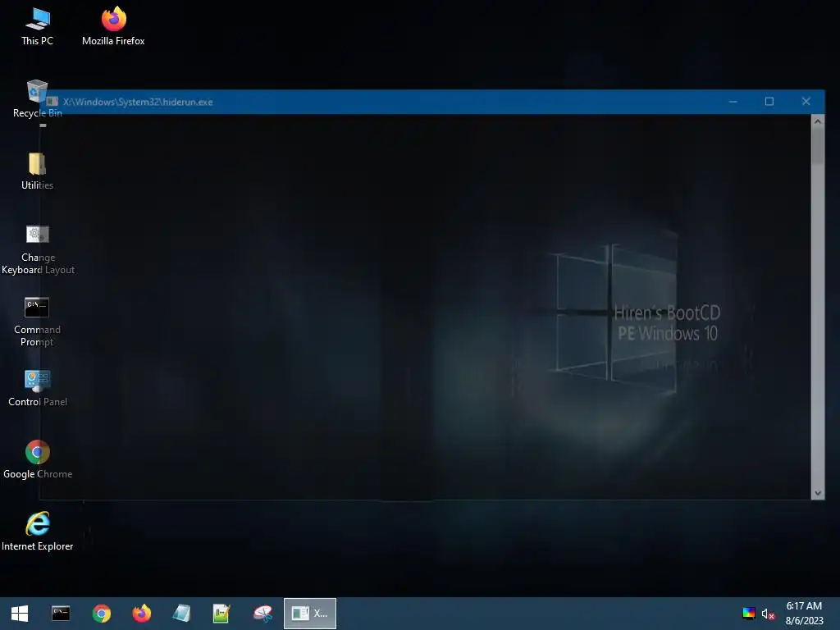Open the green notepad-with-pencil taskbar icon
Viewport: 840px width, 630px height.
coord(221,614)
